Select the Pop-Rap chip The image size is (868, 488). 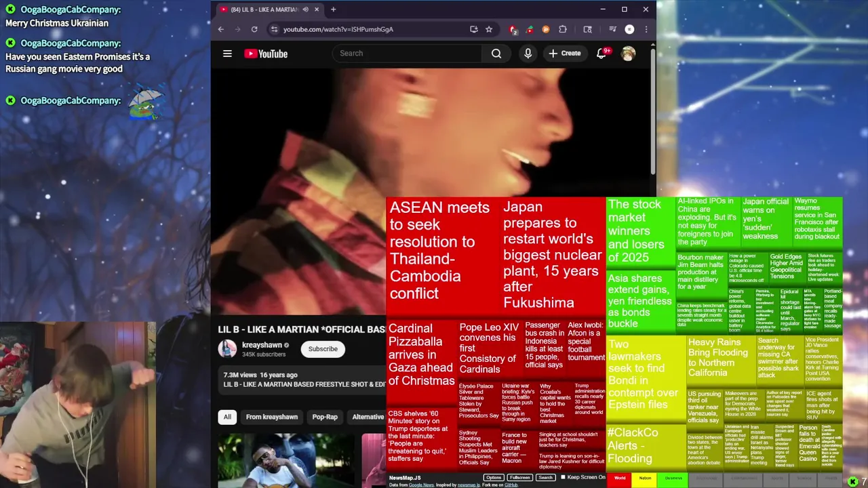[x=325, y=417]
